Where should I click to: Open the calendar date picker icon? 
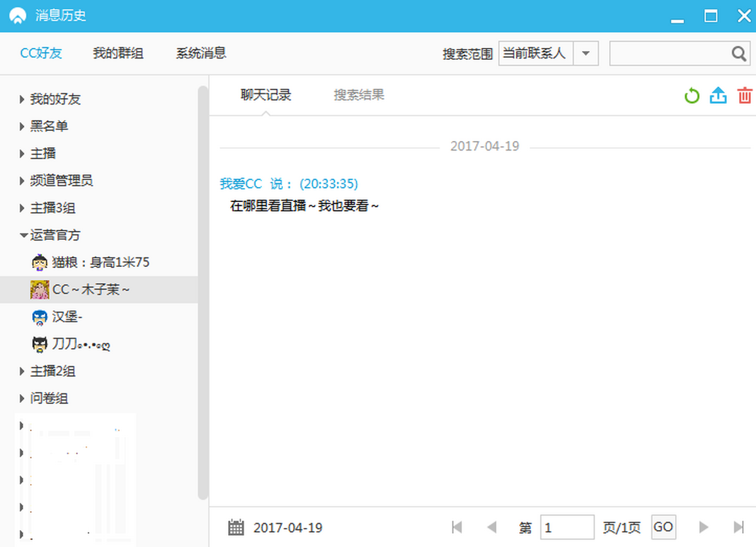(236, 527)
